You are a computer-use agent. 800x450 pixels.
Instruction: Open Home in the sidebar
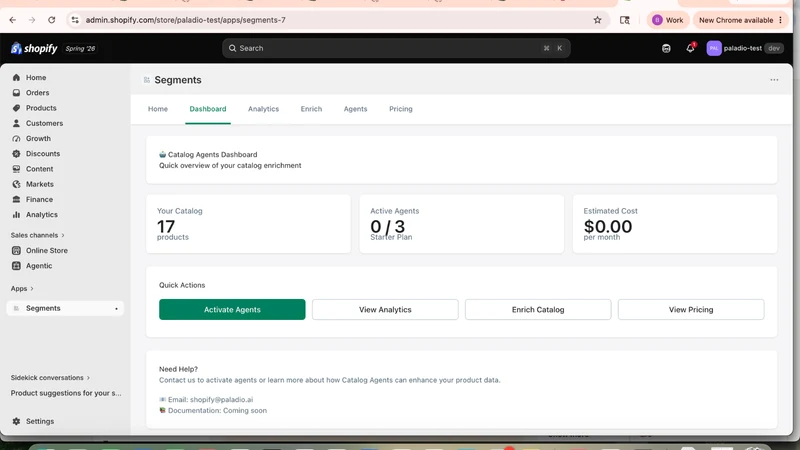click(x=36, y=78)
